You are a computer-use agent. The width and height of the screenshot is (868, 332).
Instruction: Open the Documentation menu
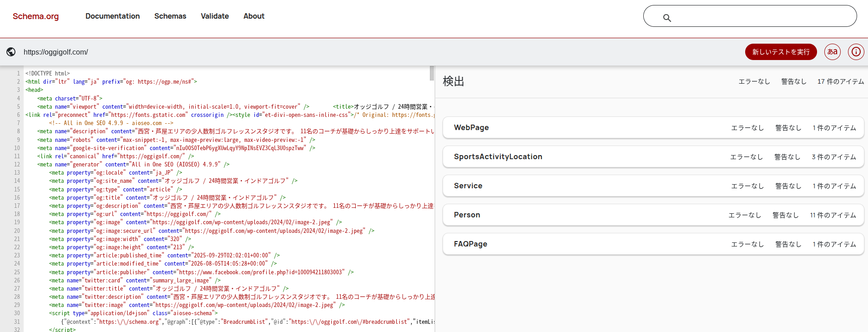pos(112,16)
